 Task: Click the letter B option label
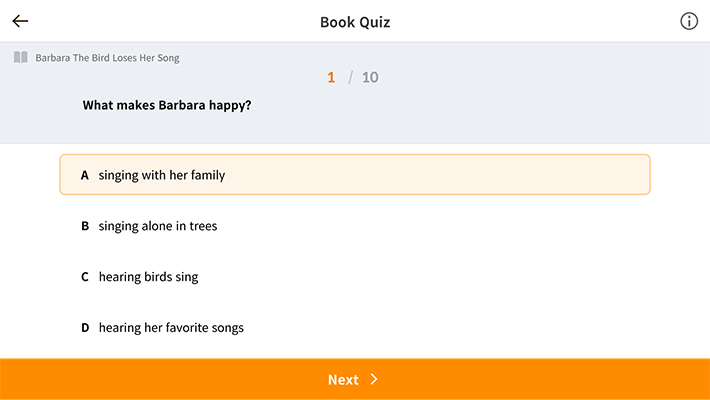click(85, 226)
